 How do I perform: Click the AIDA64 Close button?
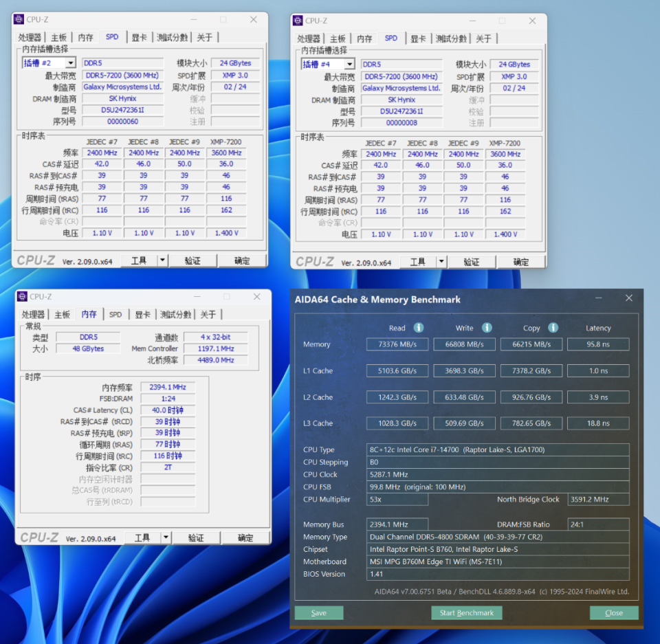[614, 612]
